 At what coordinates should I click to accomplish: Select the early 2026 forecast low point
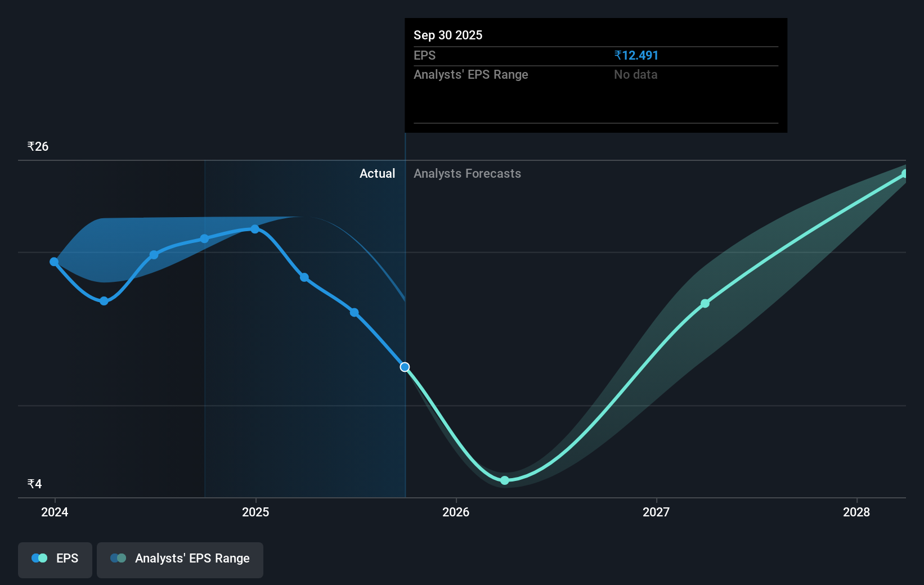coord(505,480)
